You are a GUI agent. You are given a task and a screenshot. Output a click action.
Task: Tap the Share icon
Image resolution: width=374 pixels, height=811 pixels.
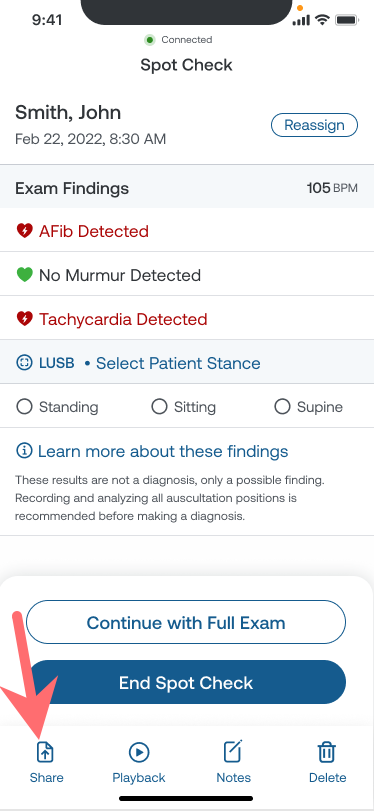tap(46, 752)
